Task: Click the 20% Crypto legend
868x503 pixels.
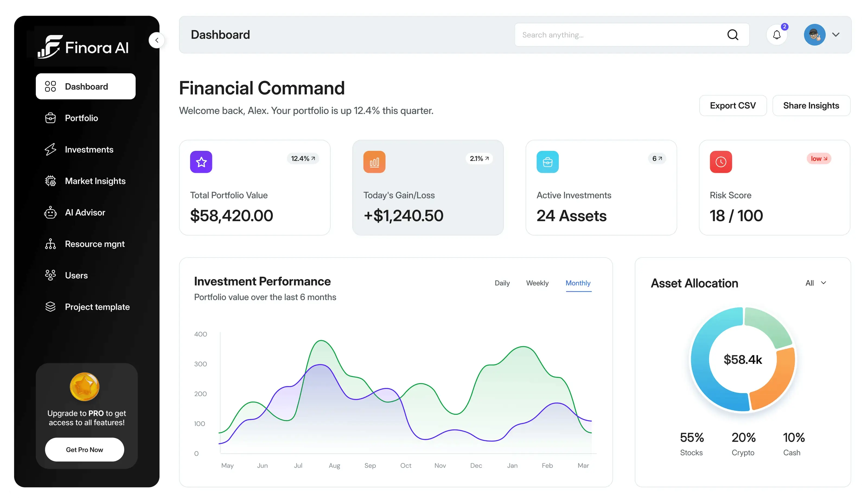Action: click(x=743, y=444)
